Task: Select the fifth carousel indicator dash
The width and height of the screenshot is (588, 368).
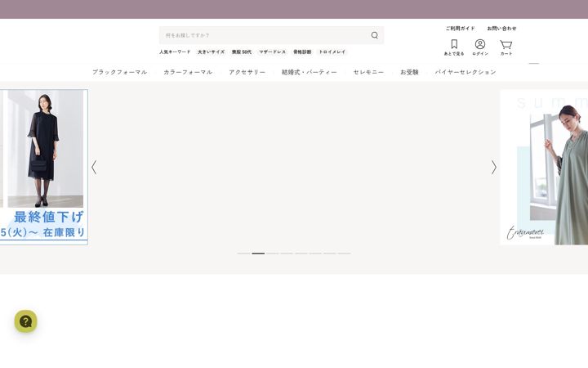Action: pyautogui.click(x=301, y=254)
